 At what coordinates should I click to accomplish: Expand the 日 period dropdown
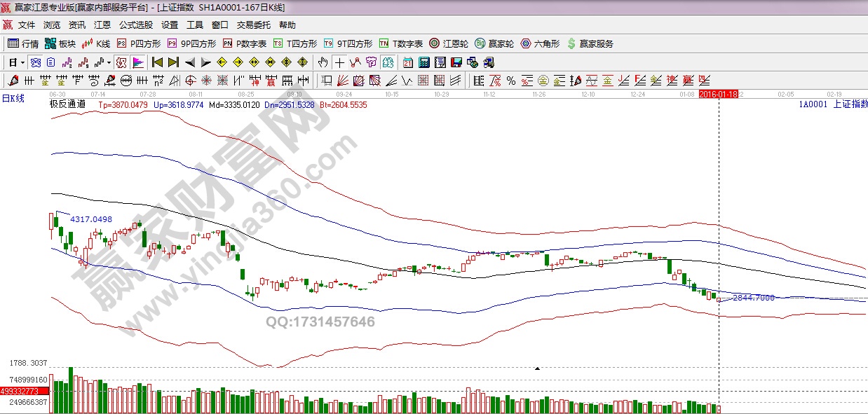tap(17, 62)
